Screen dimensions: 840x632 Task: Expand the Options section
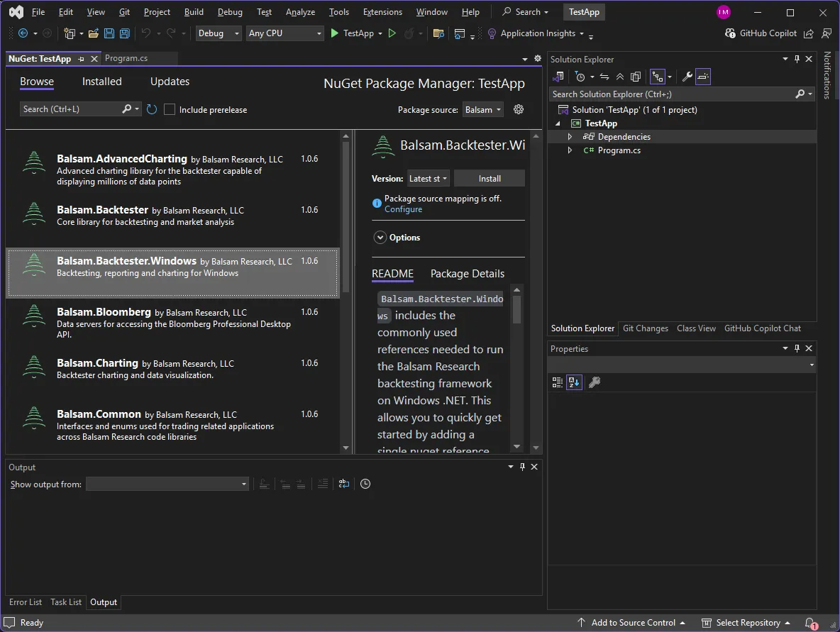coord(380,238)
